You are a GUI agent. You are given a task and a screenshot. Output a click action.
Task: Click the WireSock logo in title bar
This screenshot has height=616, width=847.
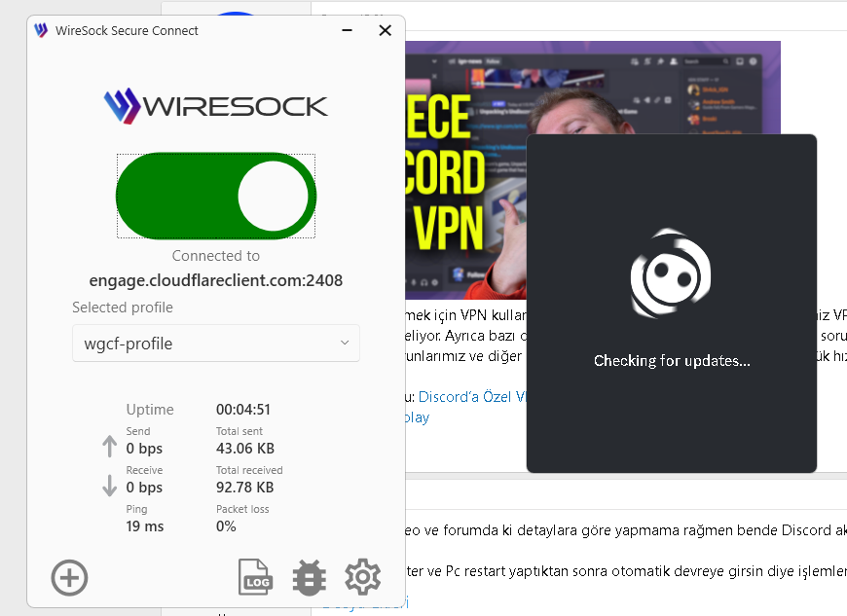pyautogui.click(x=41, y=30)
